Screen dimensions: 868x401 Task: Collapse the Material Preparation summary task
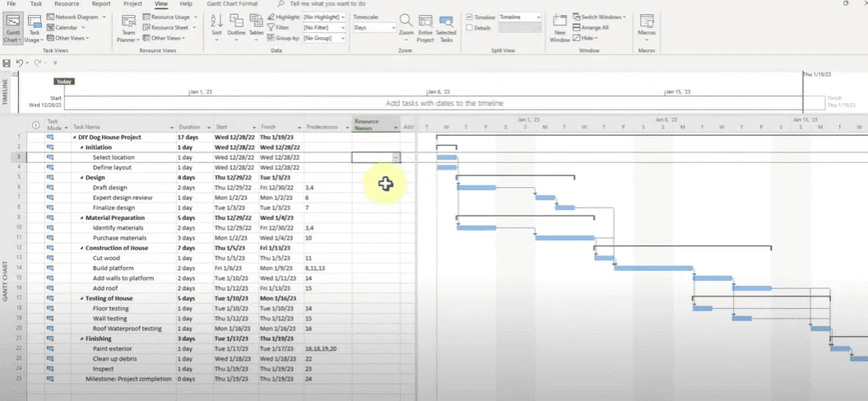click(x=82, y=217)
